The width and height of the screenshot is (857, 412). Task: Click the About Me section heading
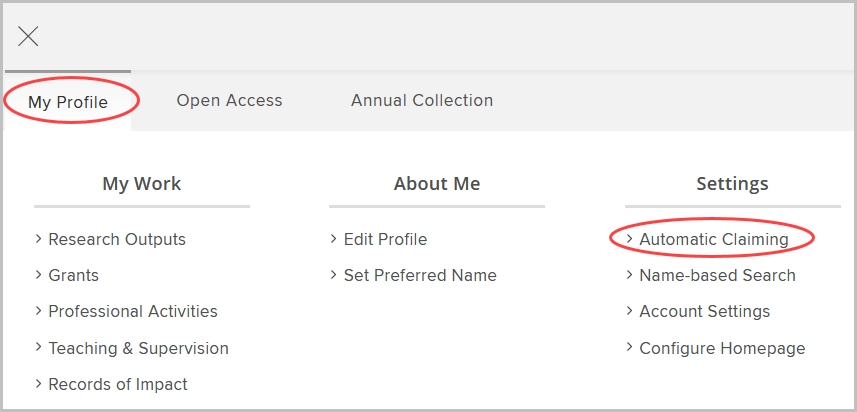(437, 184)
